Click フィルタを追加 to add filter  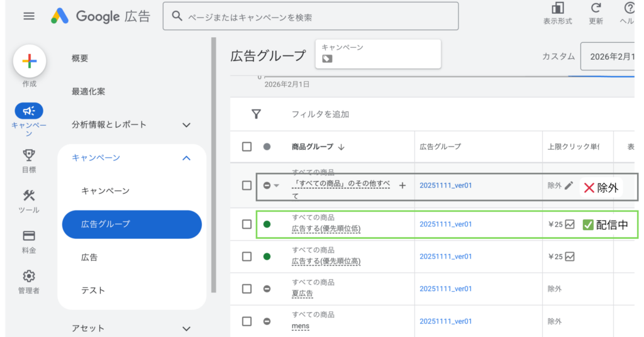point(320,114)
